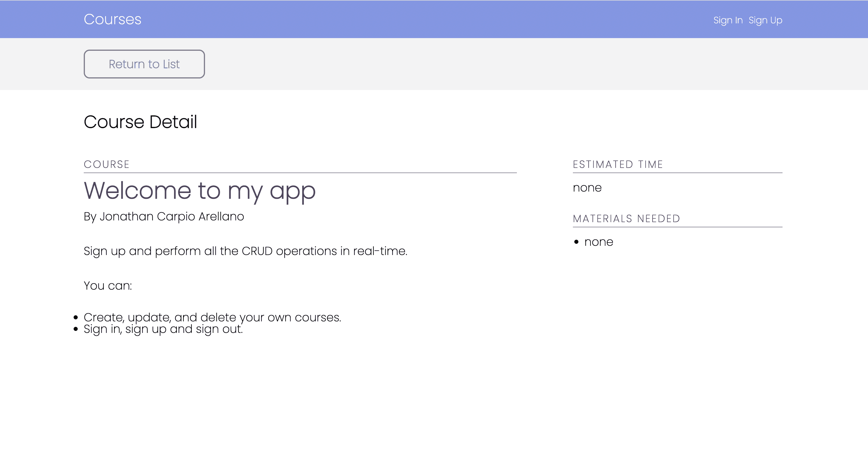Image resolution: width=868 pixels, height=461 pixels.
Task: Open the Sign Up page link
Action: point(765,20)
